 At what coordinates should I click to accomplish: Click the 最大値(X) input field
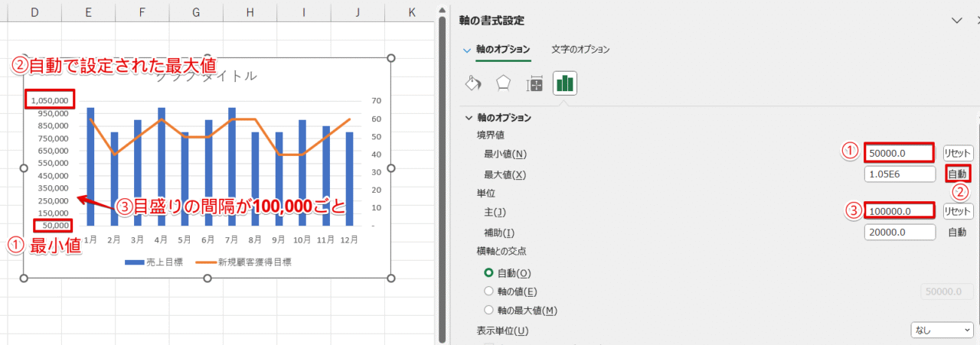click(900, 174)
